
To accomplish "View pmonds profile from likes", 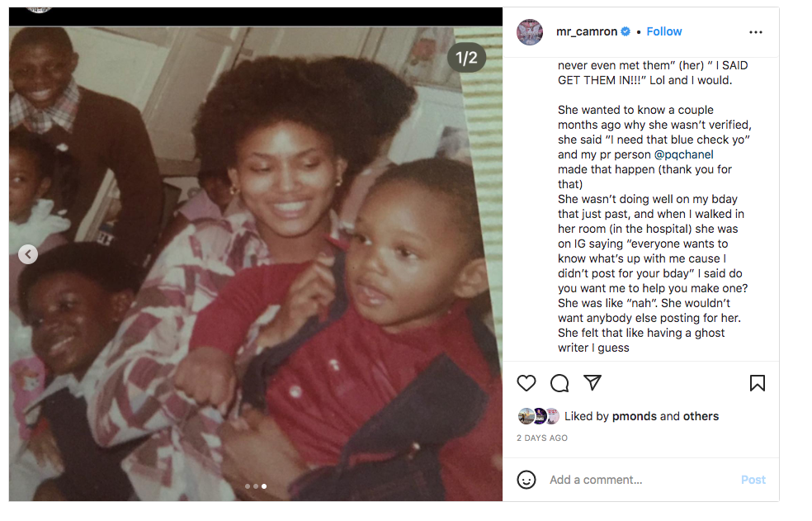I will (635, 416).
